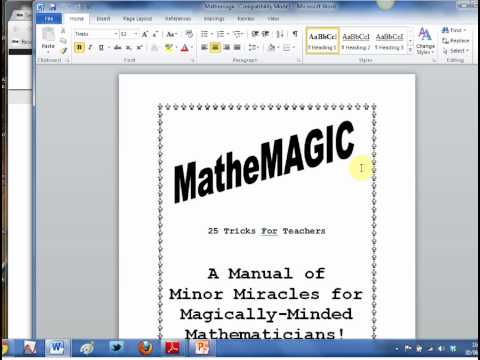The height and width of the screenshot is (360, 480).
Task: Open the font size dropdown
Action: [136, 34]
